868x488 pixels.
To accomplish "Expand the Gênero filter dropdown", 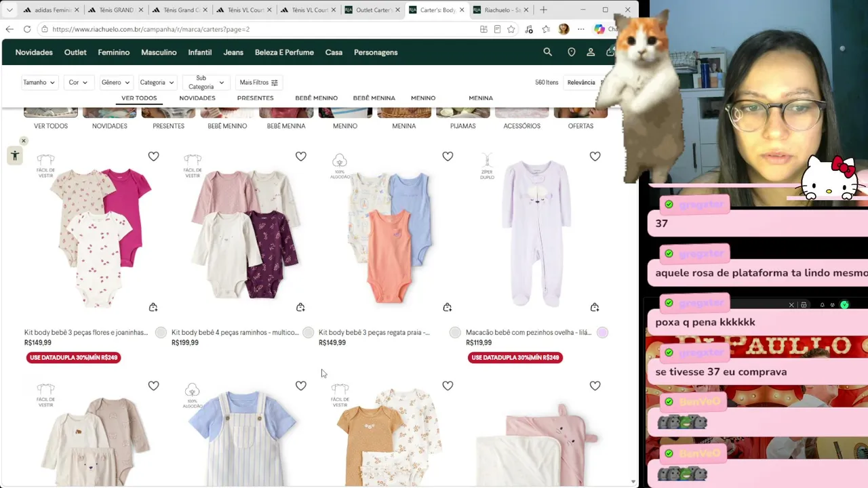I will [115, 83].
